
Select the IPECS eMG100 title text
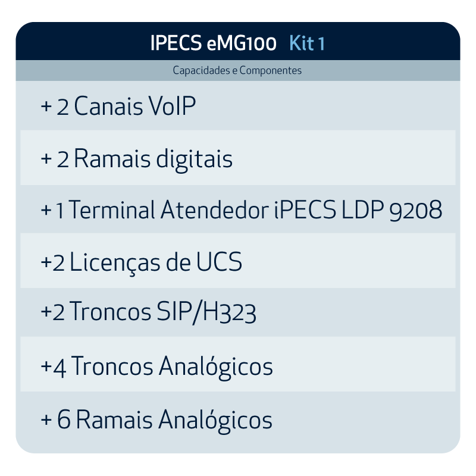214,43
